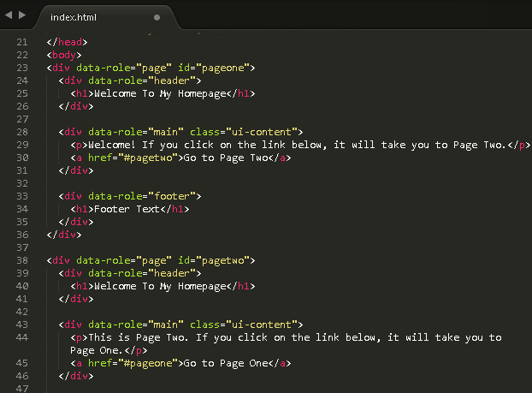
Task: Click the id="pagetwo" attribute
Action: 214,260
